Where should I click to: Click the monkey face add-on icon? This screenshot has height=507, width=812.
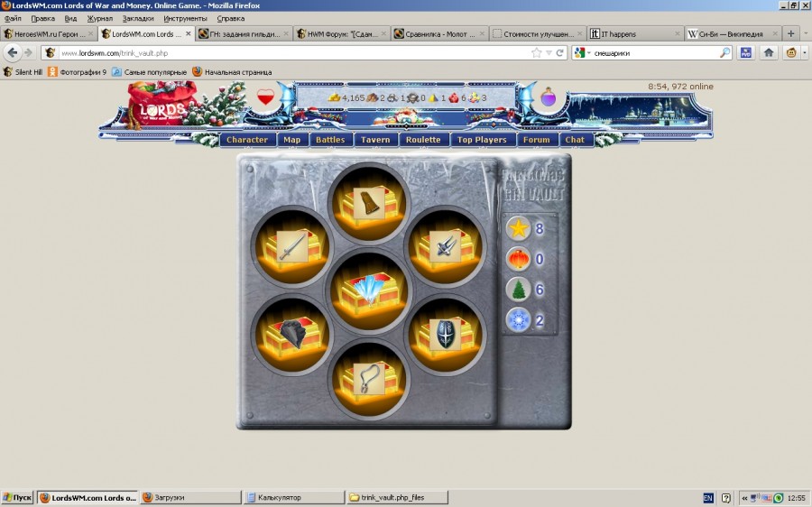[791, 53]
